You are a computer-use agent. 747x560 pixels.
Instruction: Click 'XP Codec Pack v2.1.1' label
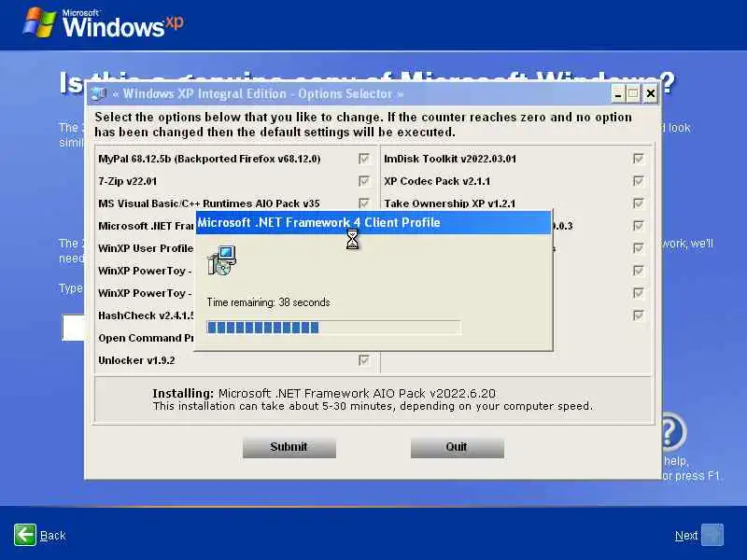[437, 181]
